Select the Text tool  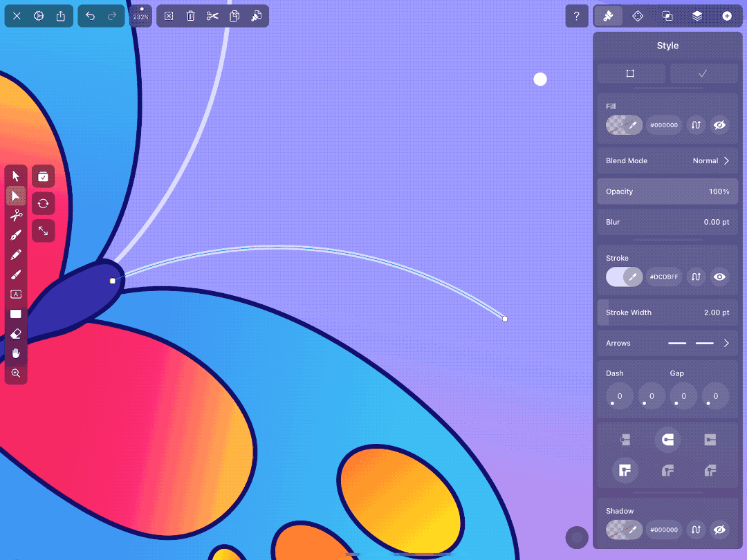[x=16, y=295]
